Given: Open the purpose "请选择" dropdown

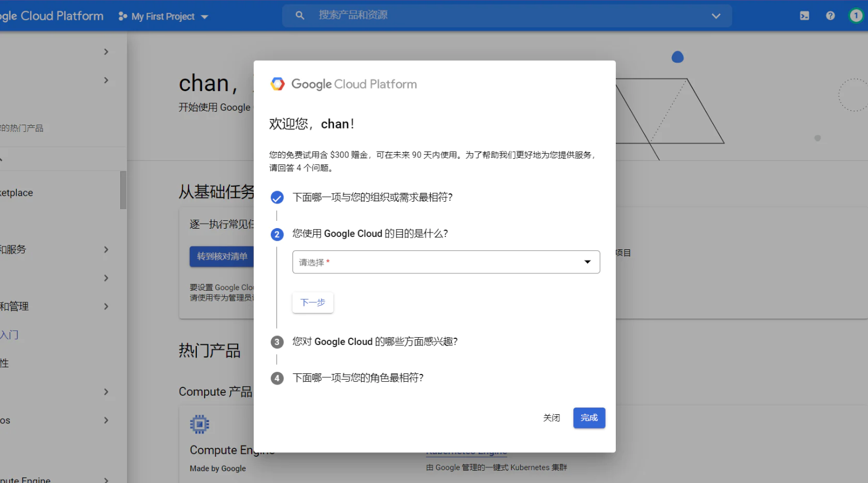Looking at the screenshot, I should 446,262.
